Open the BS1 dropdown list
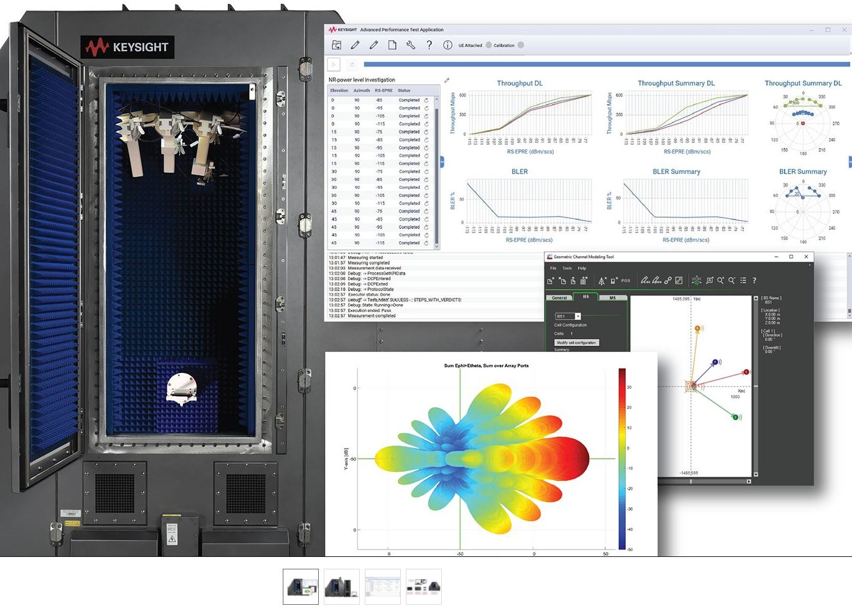The height and width of the screenshot is (616, 852). tap(578, 316)
